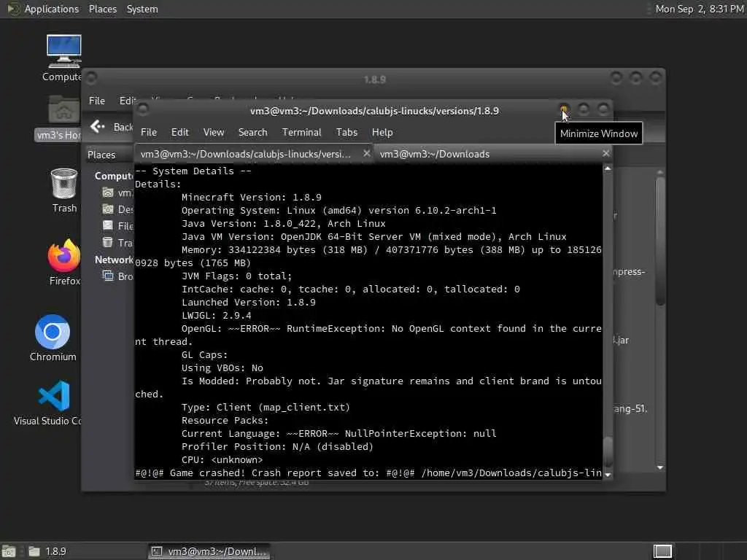Switch to the calubjs-linucks versions terminal tab
Image resolution: width=747 pixels, height=560 pixels.
click(255, 154)
